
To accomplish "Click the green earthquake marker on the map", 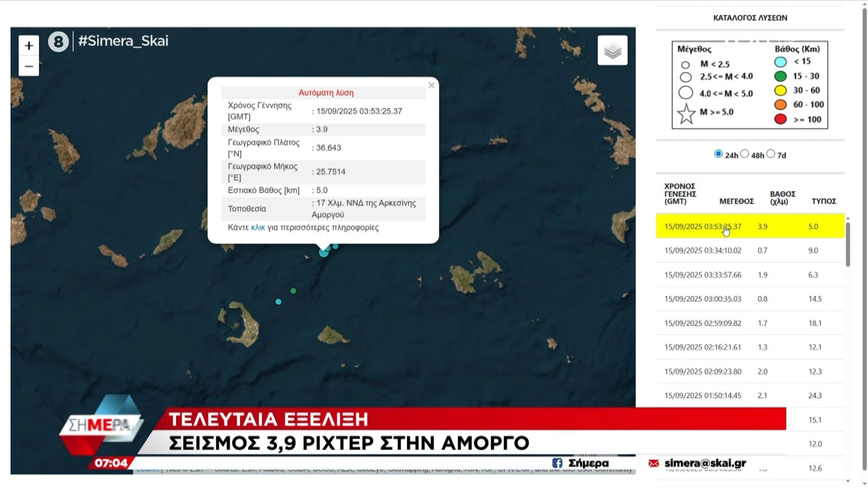I will pyautogui.click(x=293, y=291).
